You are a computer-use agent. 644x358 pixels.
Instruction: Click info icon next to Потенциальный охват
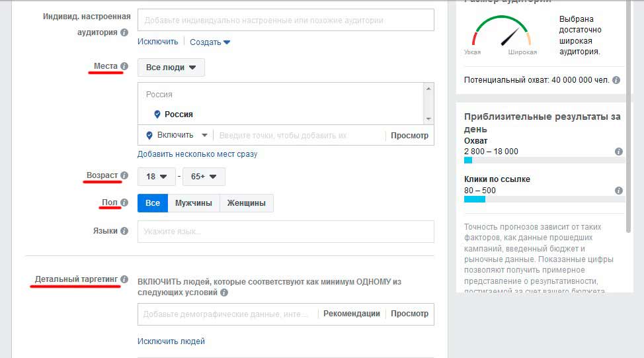(616, 80)
